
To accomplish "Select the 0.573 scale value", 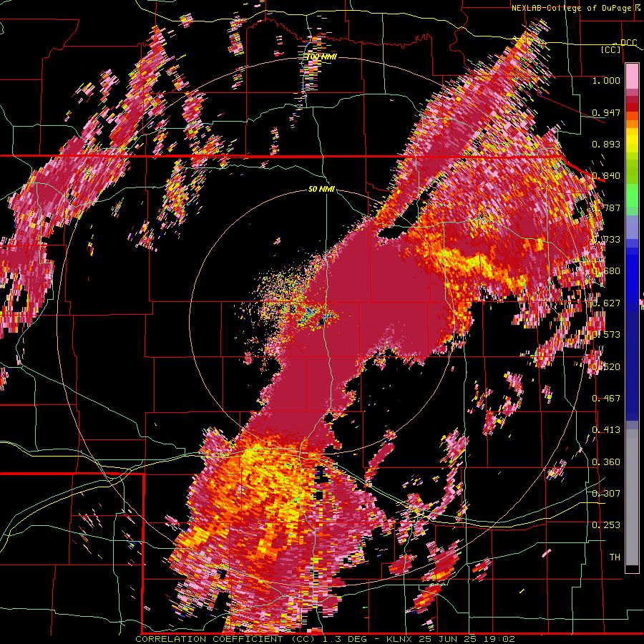I will pos(606,334).
